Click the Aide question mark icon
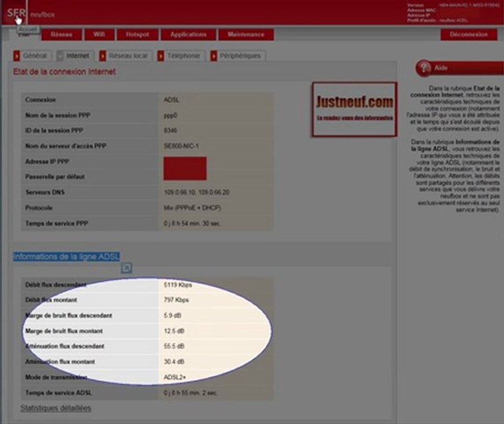This screenshot has height=424, width=504. (x=424, y=68)
